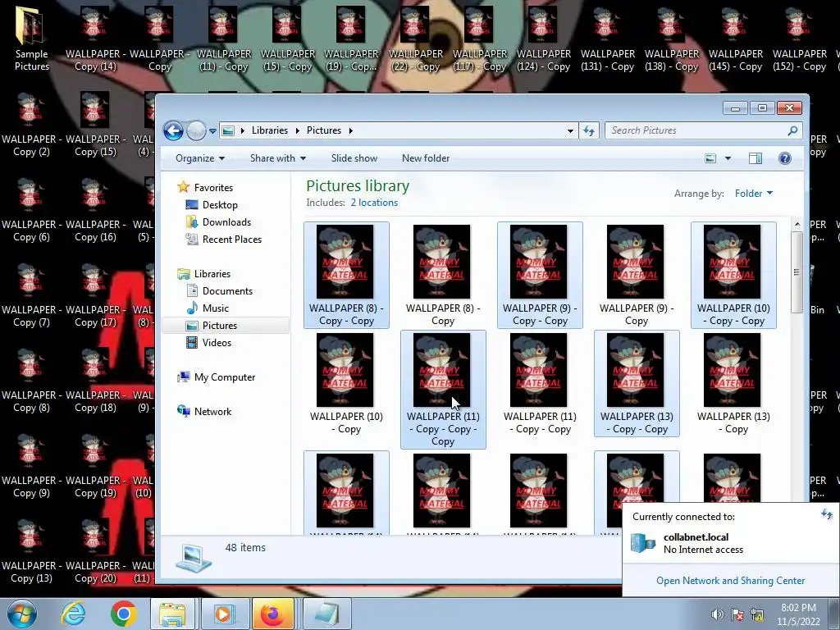The height and width of the screenshot is (630, 840).
Task: Open the Windows Start menu
Action: [x=21, y=614]
